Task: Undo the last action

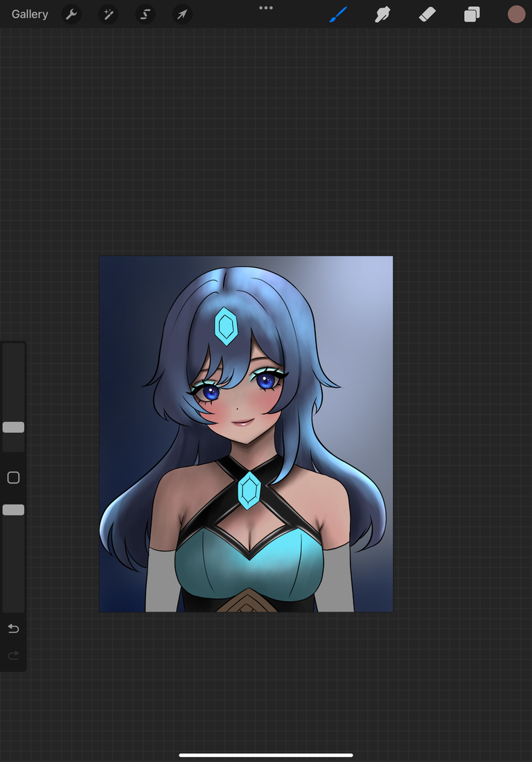Action: coord(14,629)
